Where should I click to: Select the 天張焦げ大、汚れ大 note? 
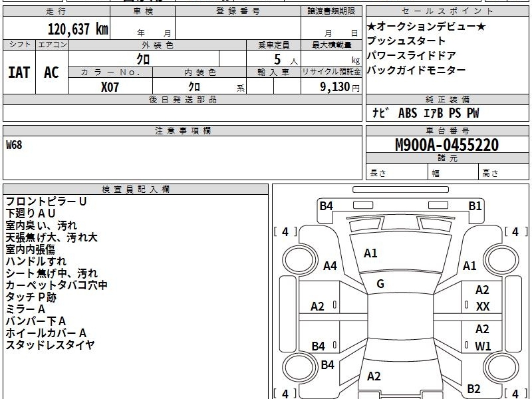[52, 237]
